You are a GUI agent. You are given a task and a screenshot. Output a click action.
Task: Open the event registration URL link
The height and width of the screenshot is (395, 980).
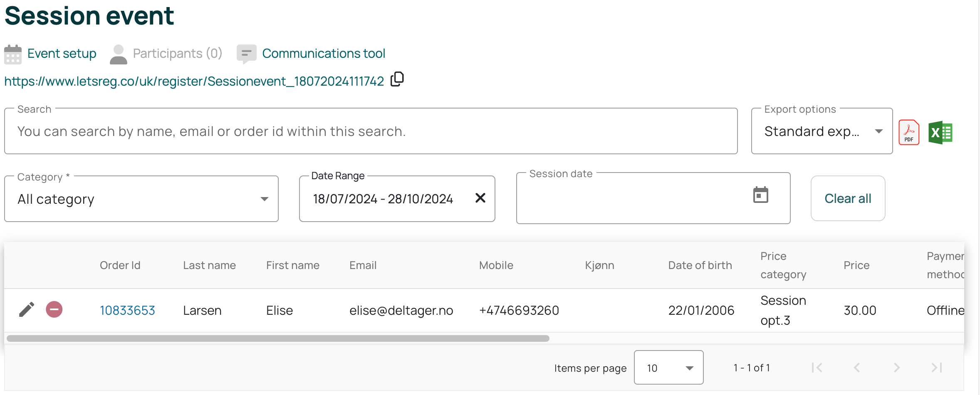(x=194, y=81)
